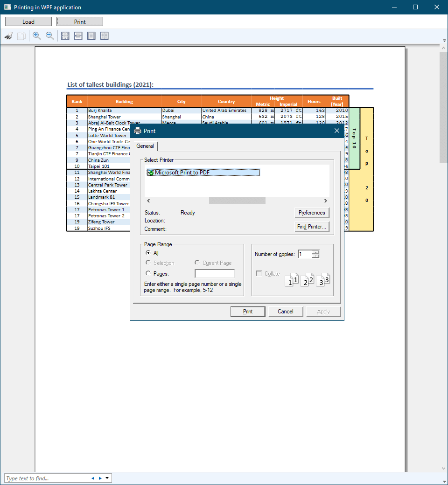Toggle the Collate checkbox

click(x=259, y=274)
